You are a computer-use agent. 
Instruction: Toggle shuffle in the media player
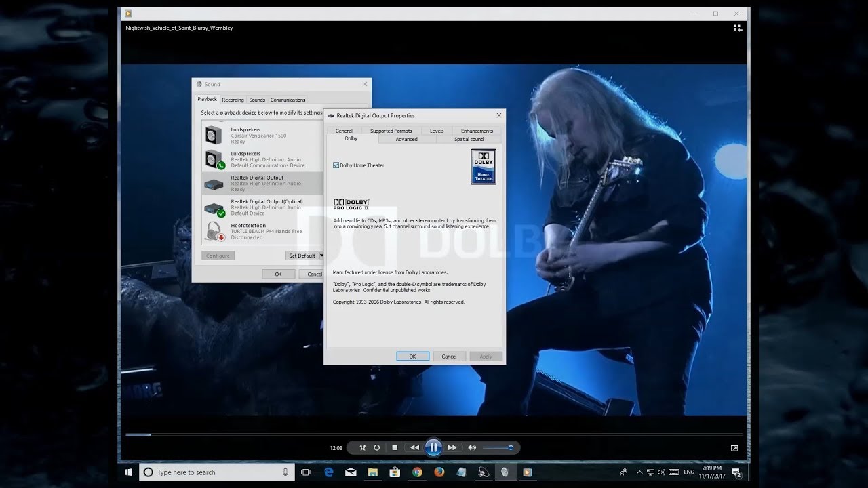[363, 447]
